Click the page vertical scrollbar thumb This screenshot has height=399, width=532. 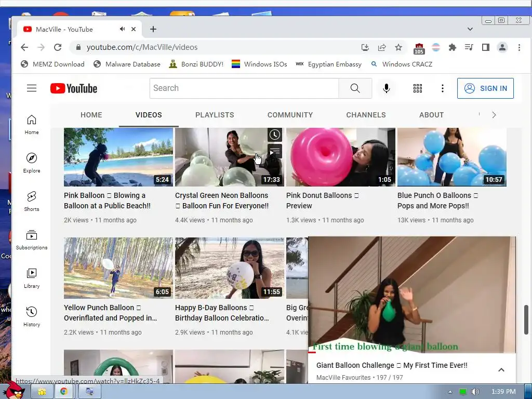pos(526,320)
